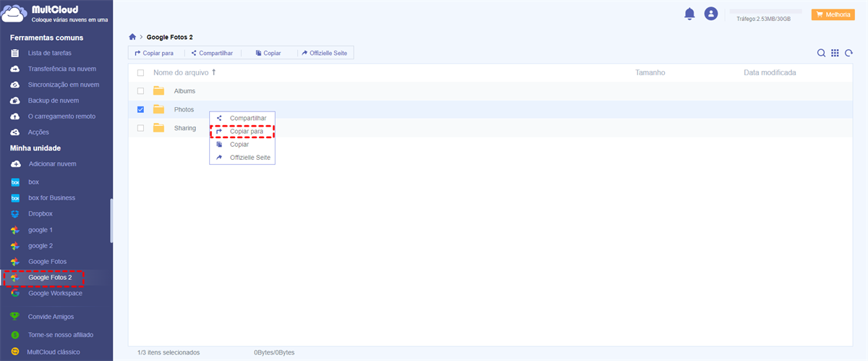
Task: Click the refresh icon
Action: pos(848,53)
